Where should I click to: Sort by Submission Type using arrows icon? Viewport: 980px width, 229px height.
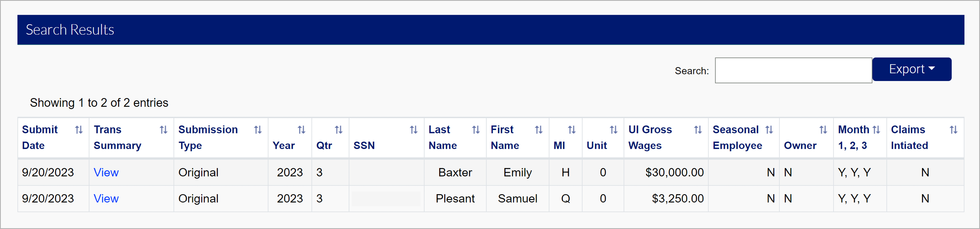tap(258, 130)
